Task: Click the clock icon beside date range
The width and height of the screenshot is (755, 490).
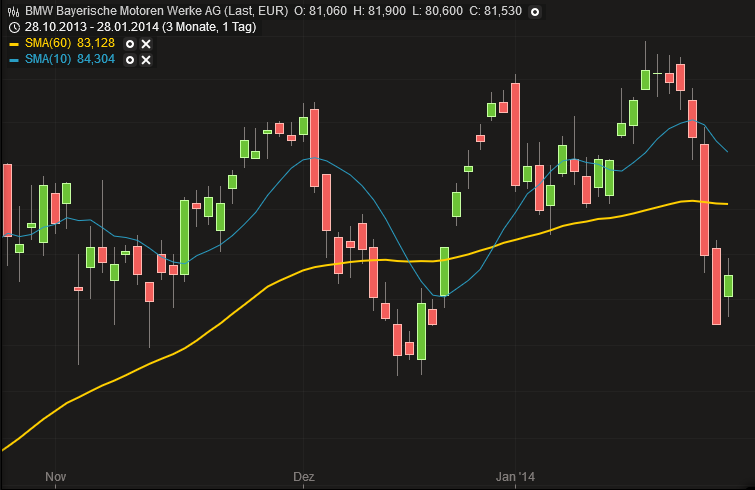Action: click(14, 27)
